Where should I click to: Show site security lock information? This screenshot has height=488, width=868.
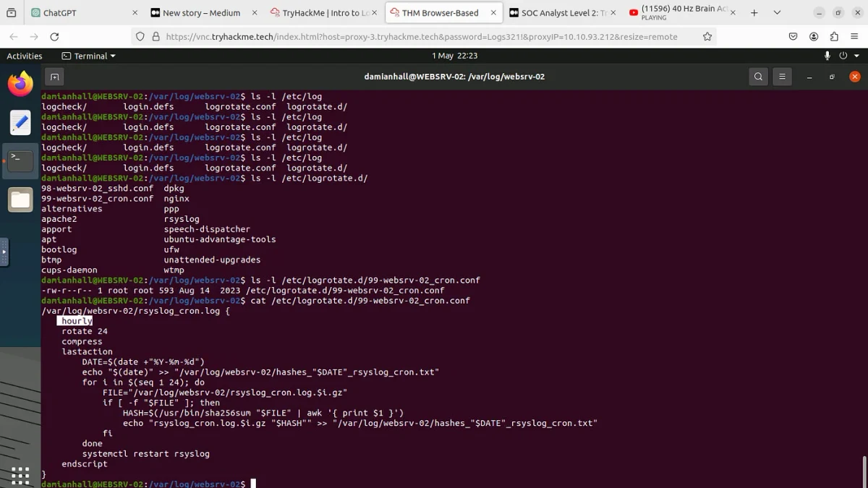pyautogui.click(x=156, y=37)
